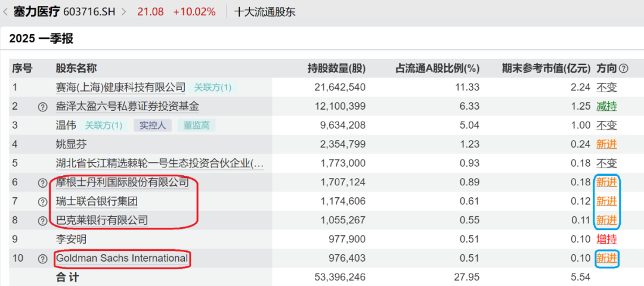
Task: Click shareholder name 姚显芬
Action: pyautogui.click(x=72, y=144)
